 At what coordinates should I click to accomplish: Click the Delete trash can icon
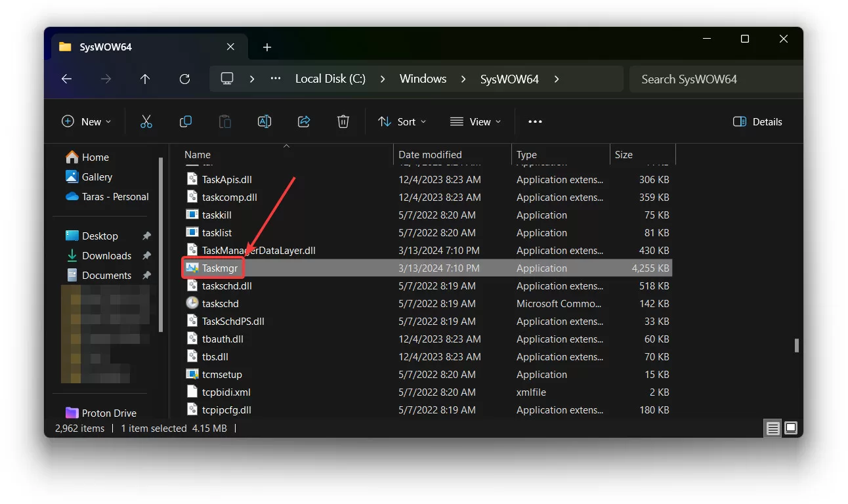(x=343, y=121)
